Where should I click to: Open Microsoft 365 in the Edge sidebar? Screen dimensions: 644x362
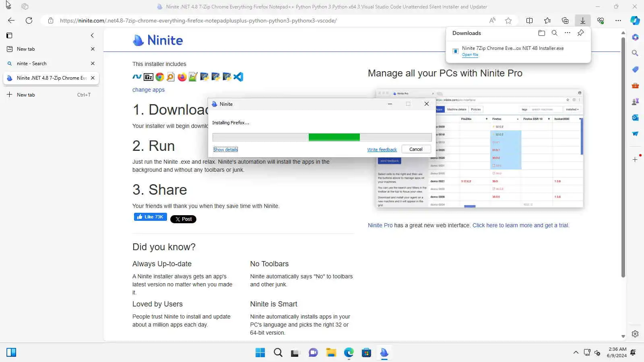pos(635,37)
